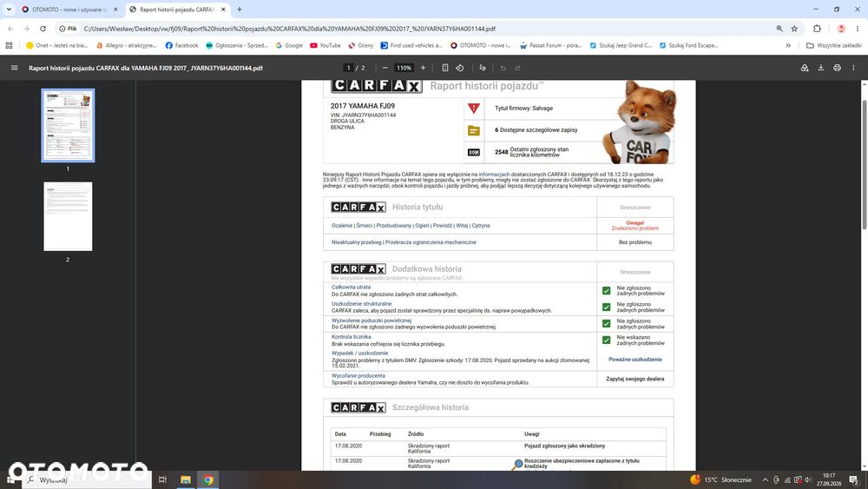The width and height of the screenshot is (868, 489).
Task: Click the fit to page icon
Action: coord(445,68)
